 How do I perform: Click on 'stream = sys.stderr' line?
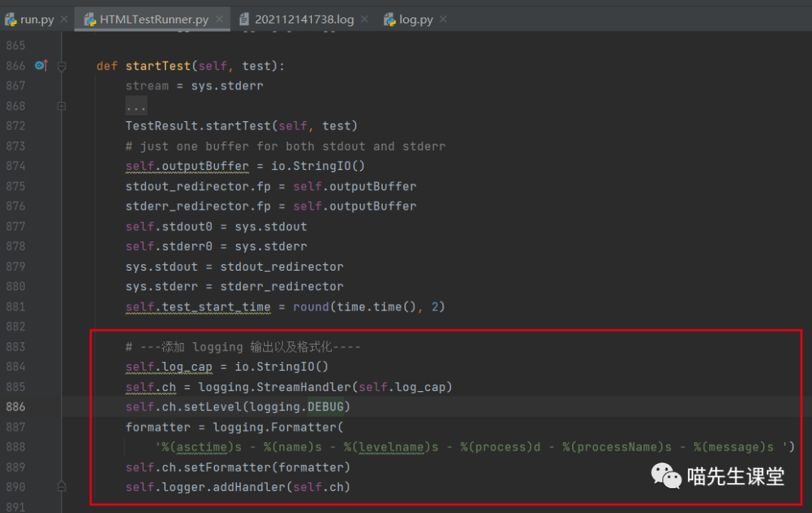click(x=194, y=86)
